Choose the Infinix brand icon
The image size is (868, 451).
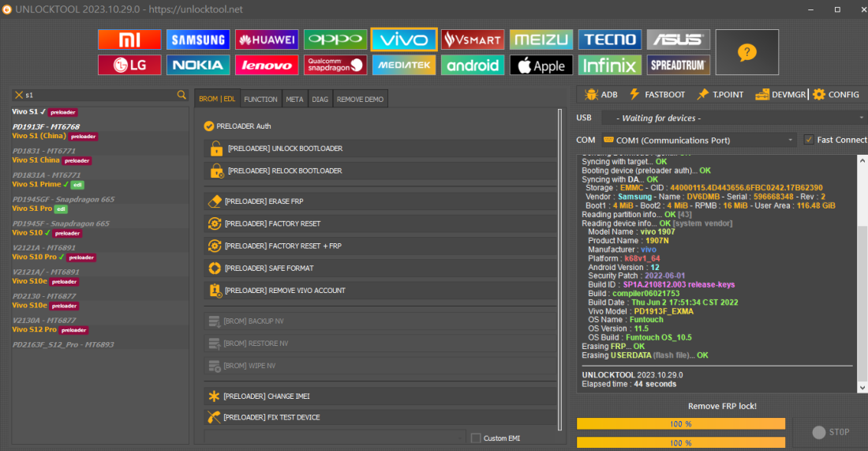(x=610, y=65)
